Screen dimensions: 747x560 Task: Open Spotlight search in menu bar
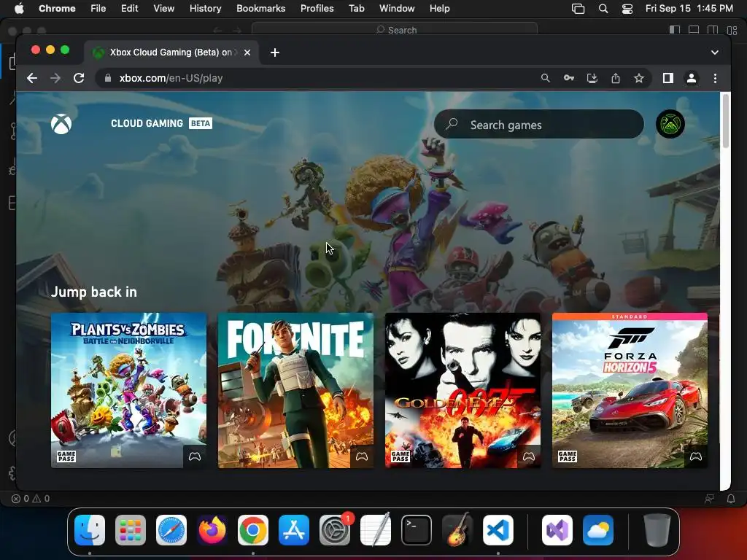click(x=603, y=9)
